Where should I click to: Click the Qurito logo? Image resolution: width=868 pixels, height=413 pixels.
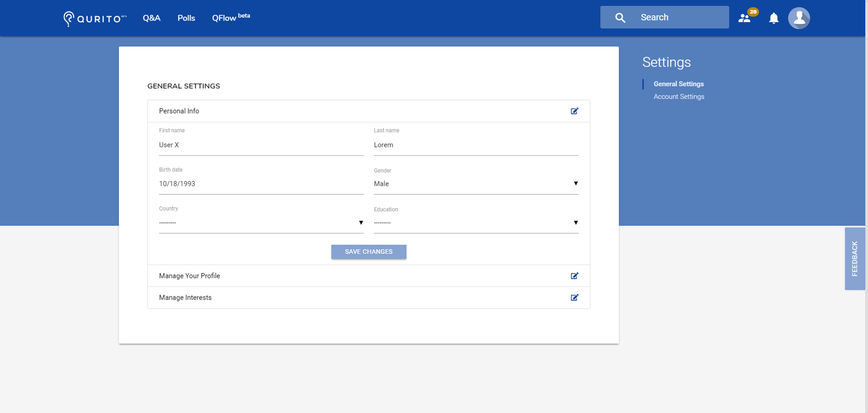[x=95, y=18]
